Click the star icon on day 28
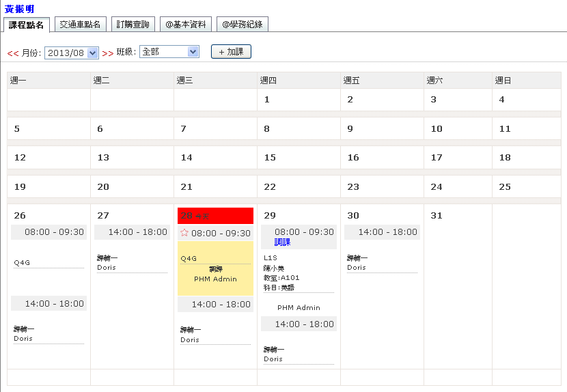The height and width of the screenshot is (392, 567). point(184,232)
